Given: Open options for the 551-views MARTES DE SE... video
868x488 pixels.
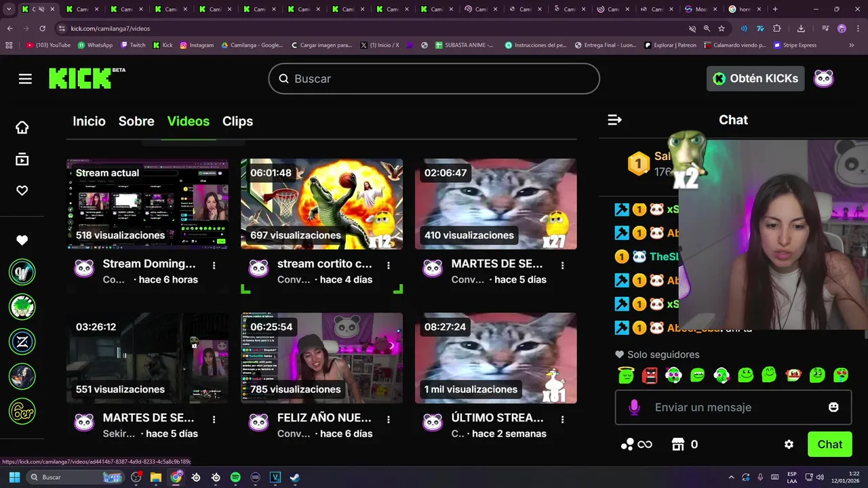Looking at the screenshot, I should (x=214, y=420).
